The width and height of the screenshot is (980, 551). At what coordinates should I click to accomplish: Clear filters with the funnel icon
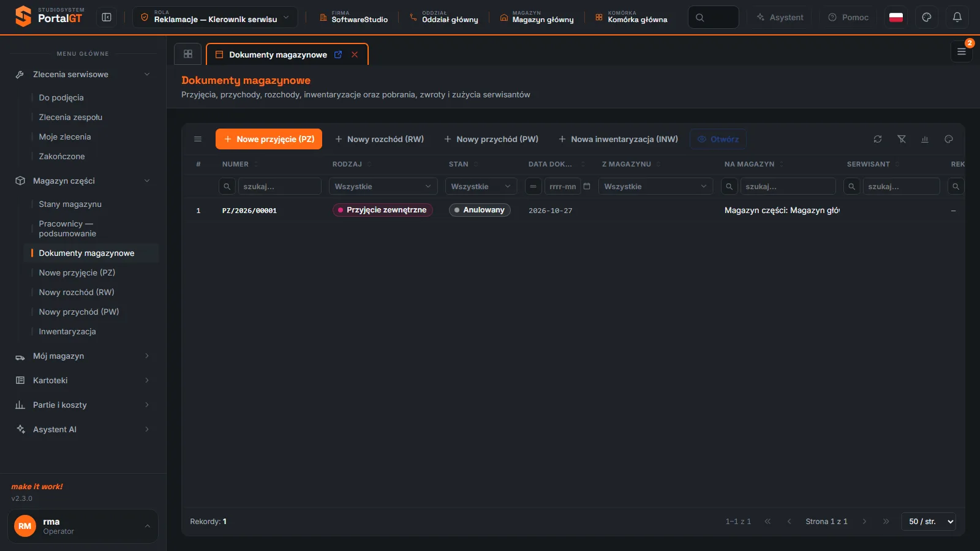(x=902, y=139)
